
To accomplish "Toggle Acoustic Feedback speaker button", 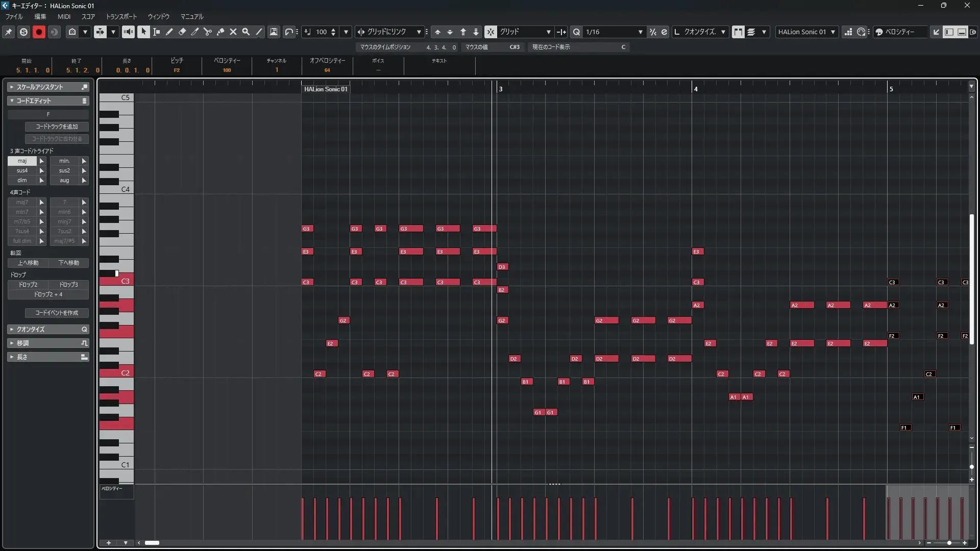I will [x=128, y=32].
